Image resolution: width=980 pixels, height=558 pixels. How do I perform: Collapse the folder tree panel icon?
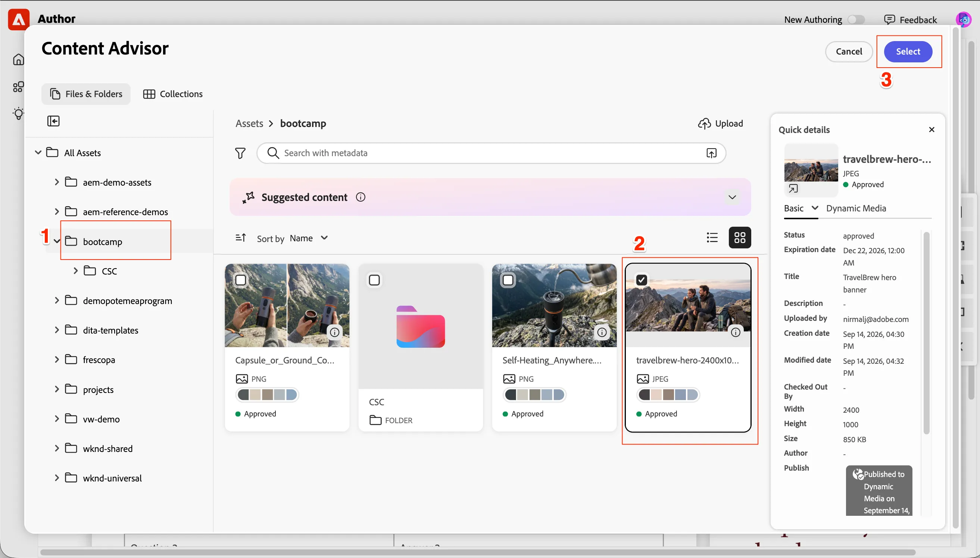tap(53, 121)
